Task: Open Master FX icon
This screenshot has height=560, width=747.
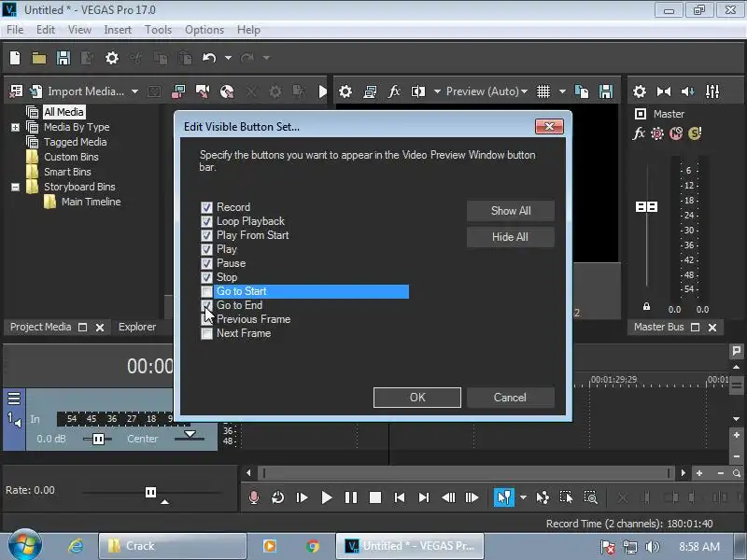Action: pyautogui.click(x=639, y=133)
